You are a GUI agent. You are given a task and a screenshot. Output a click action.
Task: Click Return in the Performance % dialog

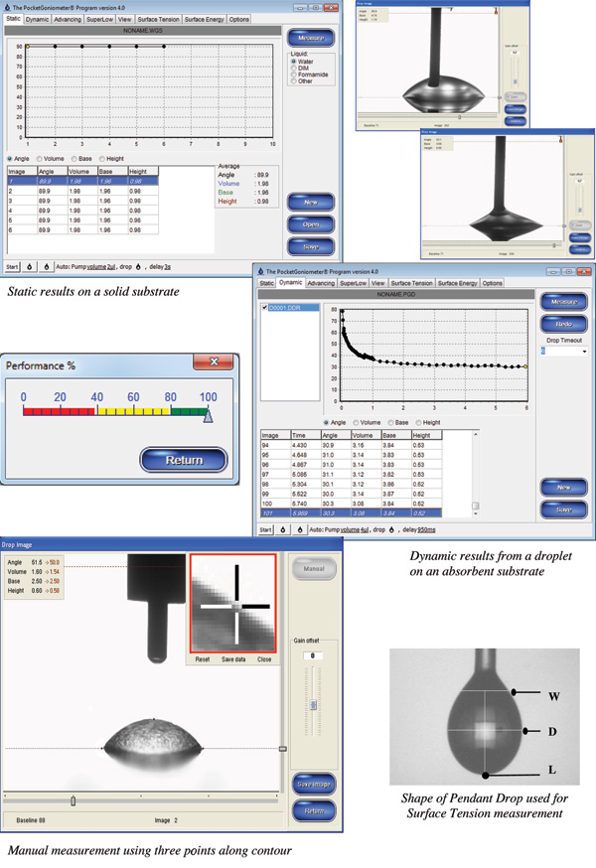(184, 460)
